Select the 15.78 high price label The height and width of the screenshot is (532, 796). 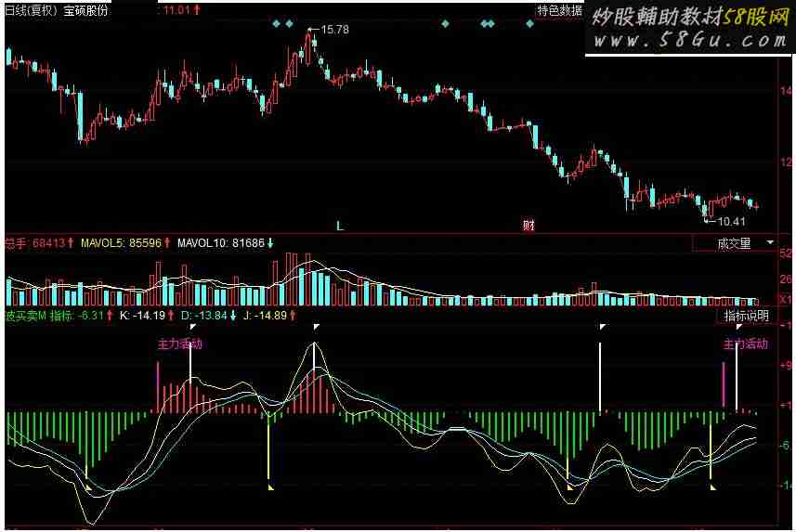pos(335,30)
